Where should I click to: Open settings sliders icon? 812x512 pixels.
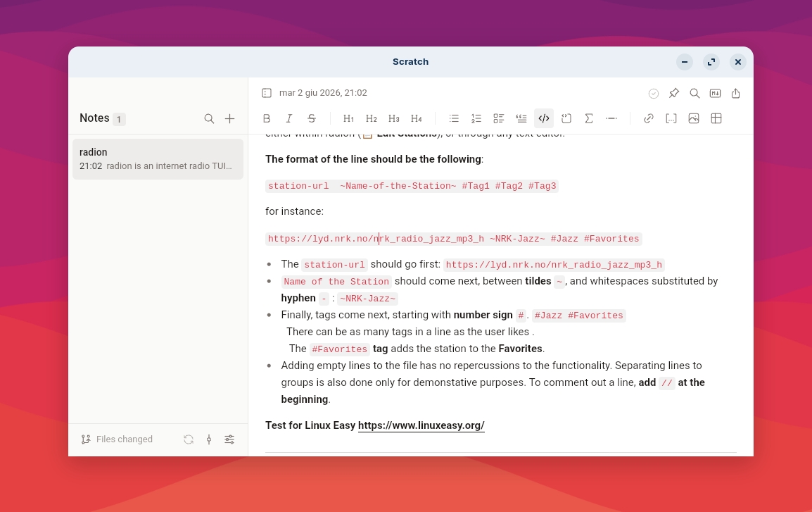pyautogui.click(x=229, y=439)
